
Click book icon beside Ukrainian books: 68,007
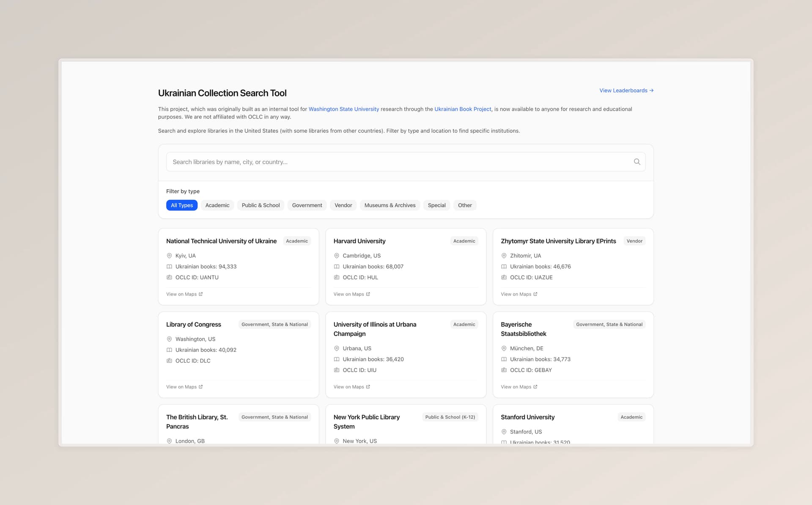(x=337, y=267)
